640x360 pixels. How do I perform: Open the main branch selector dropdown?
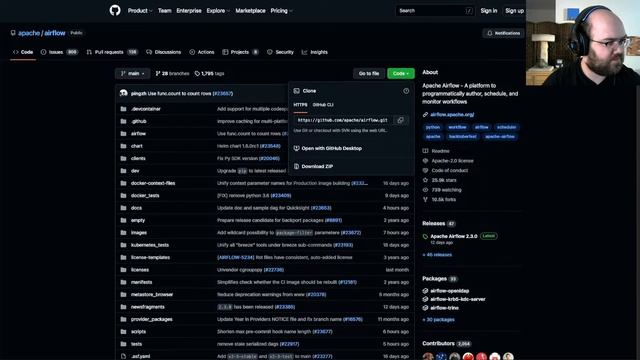133,73
